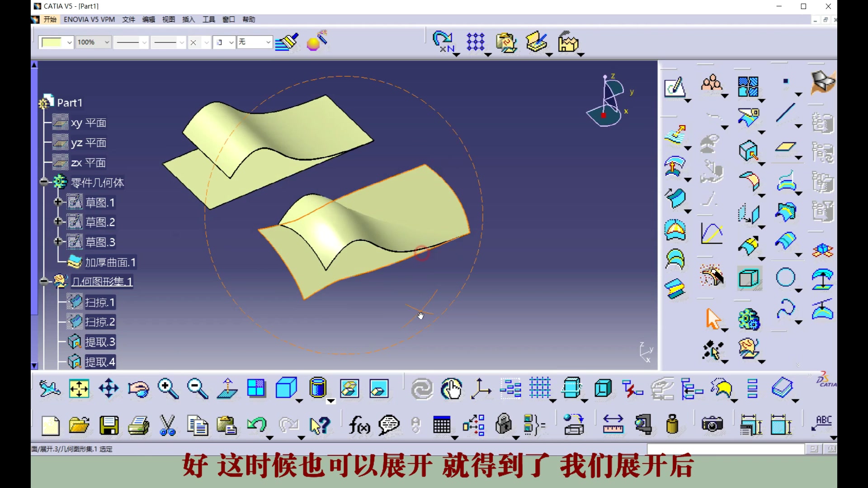Select 扫掠.2 in the specification tree

point(99,321)
